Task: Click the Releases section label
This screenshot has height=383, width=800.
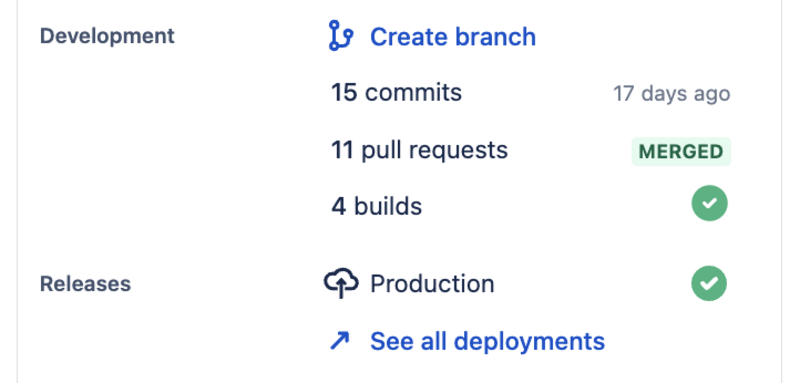Action: pyautogui.click(x=85, y=284)
